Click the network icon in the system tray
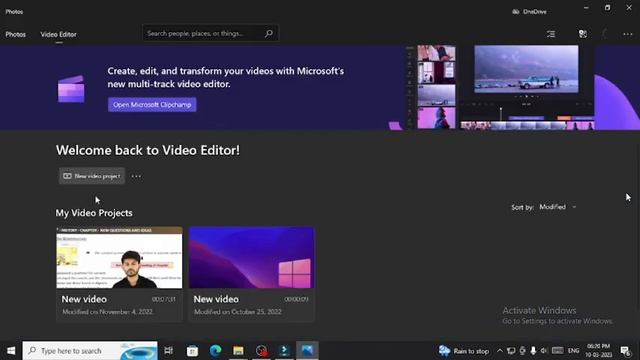Image resolution: width=640 pixels, height=360 pixels. [511, 351]
